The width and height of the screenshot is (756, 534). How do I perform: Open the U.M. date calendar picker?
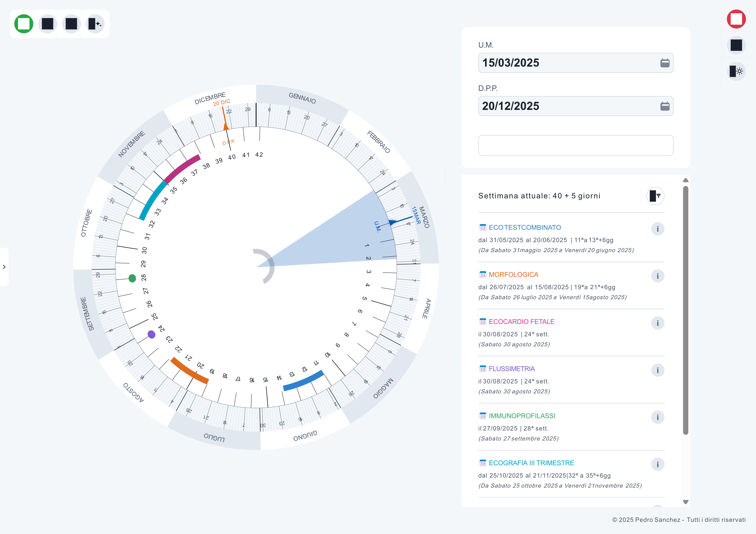pyautogui.click(x=664, y=63)
